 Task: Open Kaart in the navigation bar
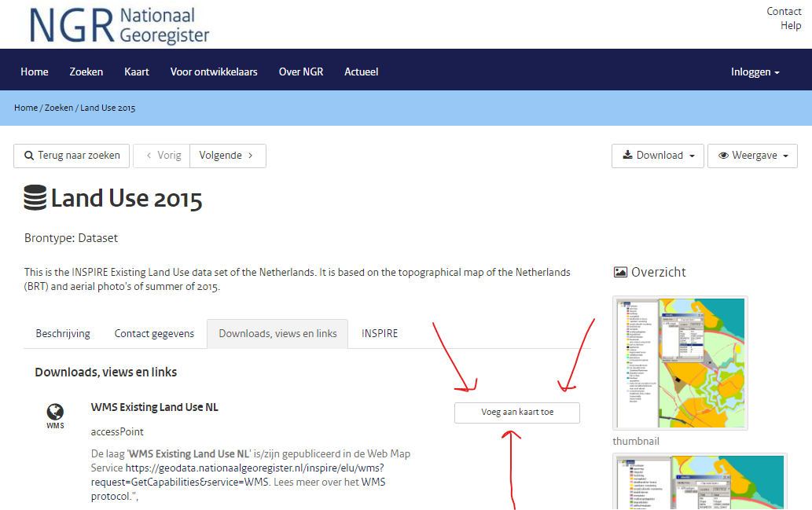click(137, 72)
